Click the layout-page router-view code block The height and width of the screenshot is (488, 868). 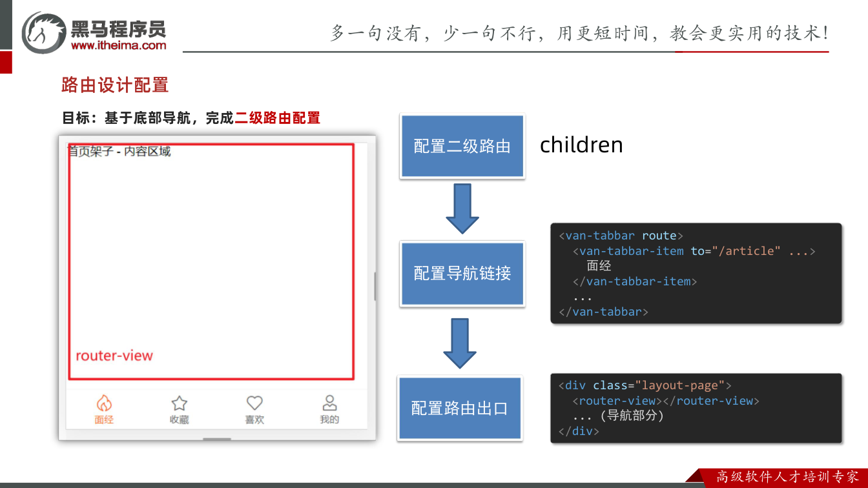click(x=696, y=408)
